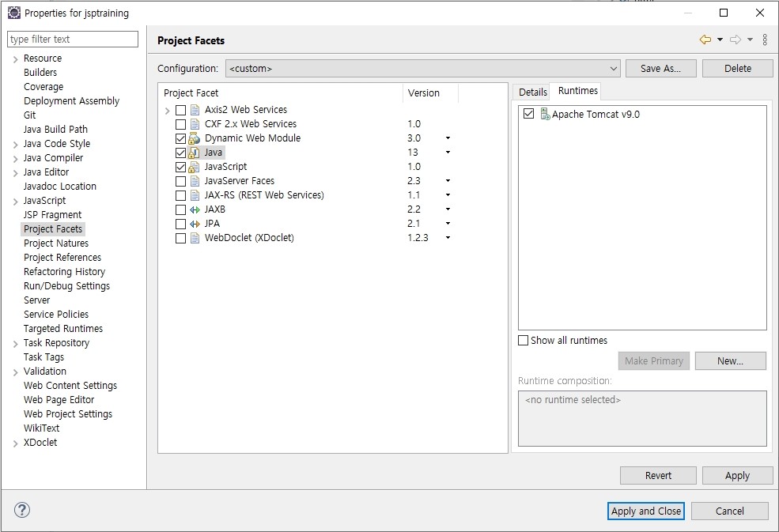The image size is (779, 532).
Task: Click the Revert button
Action: [658, 475]
